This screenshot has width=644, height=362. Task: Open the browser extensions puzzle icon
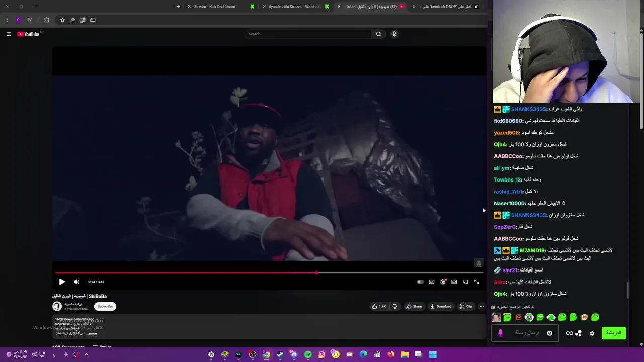point(47,20)
